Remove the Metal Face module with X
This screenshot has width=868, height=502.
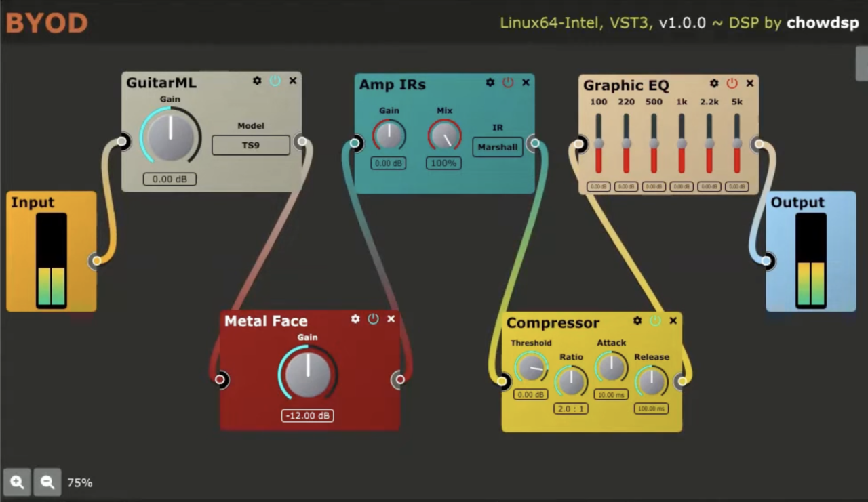pyautogui.click(x=391, y=319)
